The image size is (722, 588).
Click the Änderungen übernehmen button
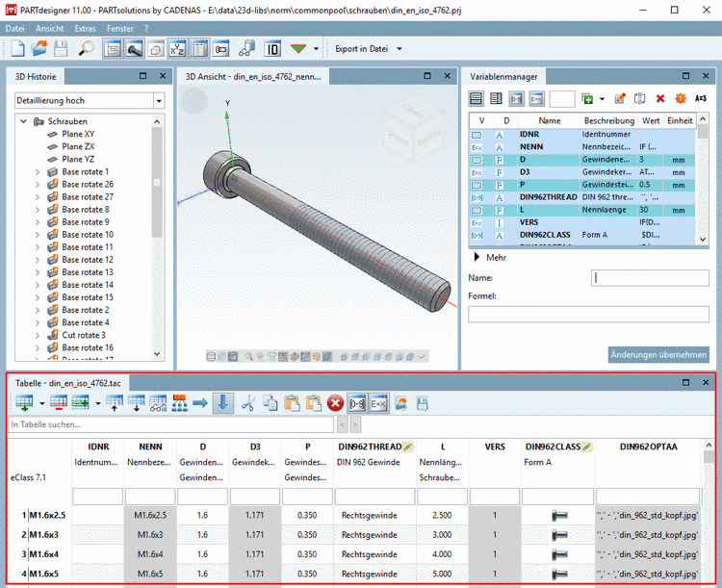658,355
